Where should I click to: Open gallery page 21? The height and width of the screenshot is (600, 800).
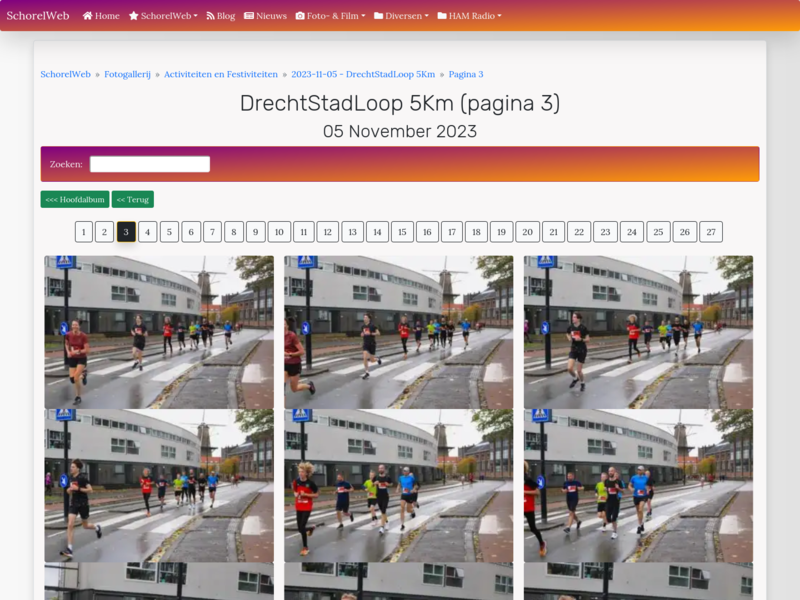[x=554, y=232]
